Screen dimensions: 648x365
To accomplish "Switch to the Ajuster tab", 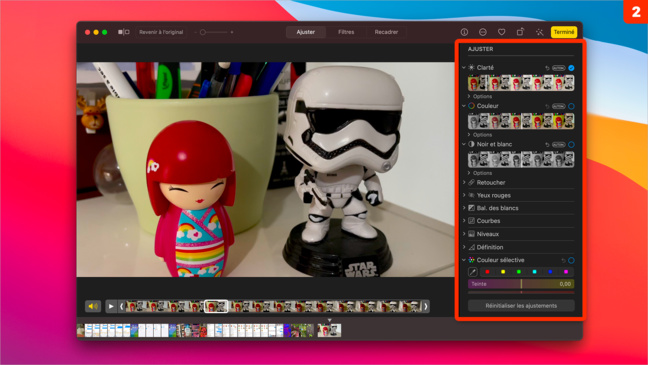I will coord(306,32).
